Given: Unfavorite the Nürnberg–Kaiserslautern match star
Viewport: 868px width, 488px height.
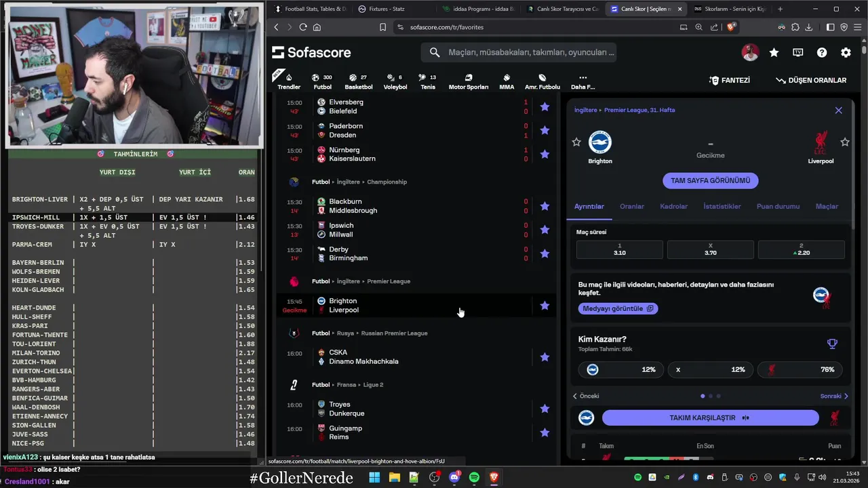Looking at the screenshot, I should click(x=545, y=154).
